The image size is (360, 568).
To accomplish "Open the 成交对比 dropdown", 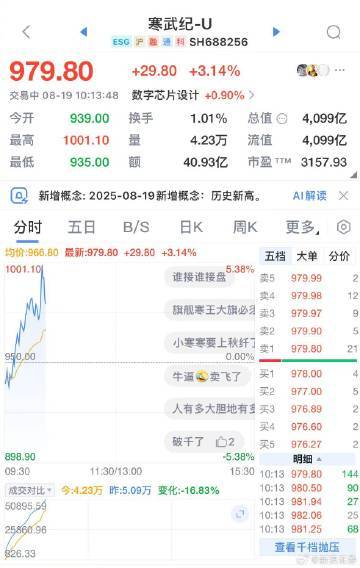I will pyautogui.click(x=30, y=490).
